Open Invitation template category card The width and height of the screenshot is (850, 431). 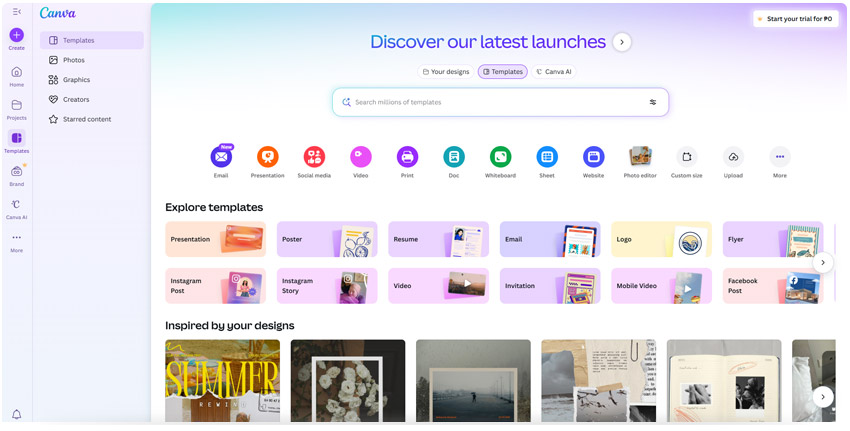coord(550,286)
